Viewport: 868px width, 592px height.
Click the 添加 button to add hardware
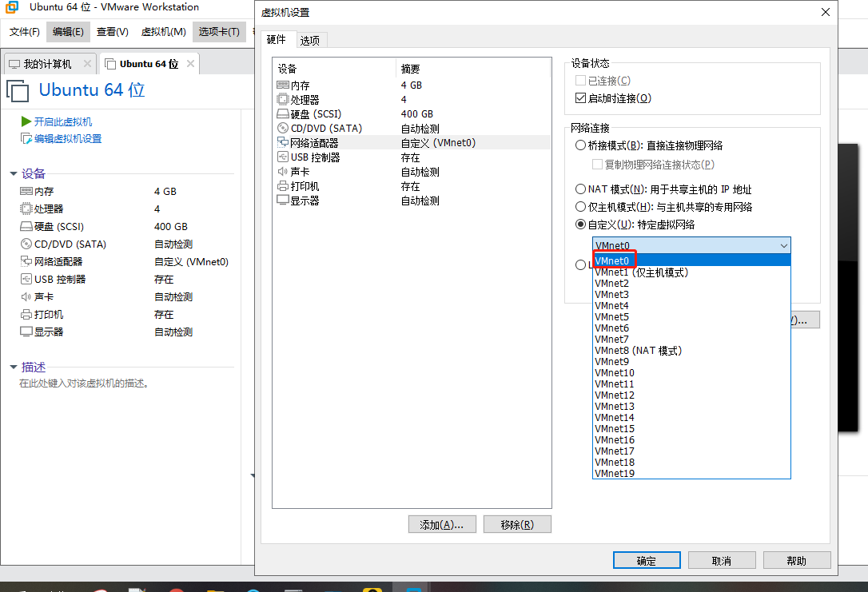tap(442, 523)
